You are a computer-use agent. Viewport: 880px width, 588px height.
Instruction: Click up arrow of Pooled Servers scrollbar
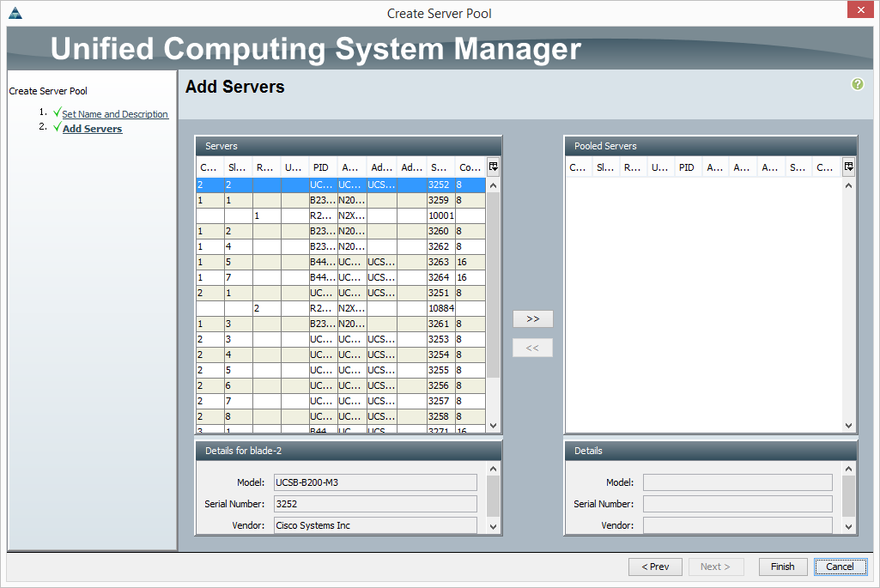tap(848, 185)
